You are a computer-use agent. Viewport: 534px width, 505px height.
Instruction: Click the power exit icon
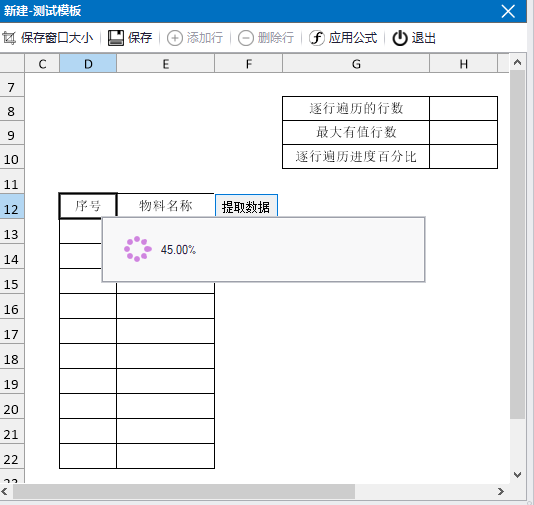(x=400, y=38)
